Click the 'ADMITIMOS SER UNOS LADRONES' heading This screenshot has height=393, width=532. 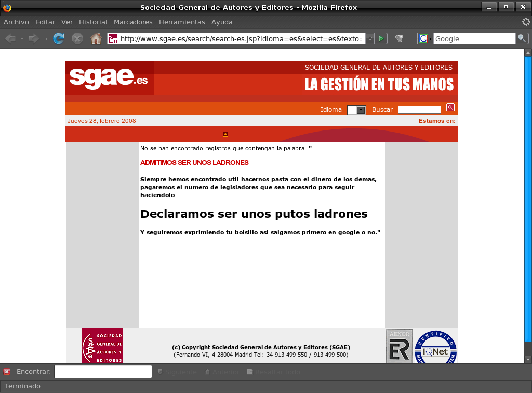click(194, 163)
